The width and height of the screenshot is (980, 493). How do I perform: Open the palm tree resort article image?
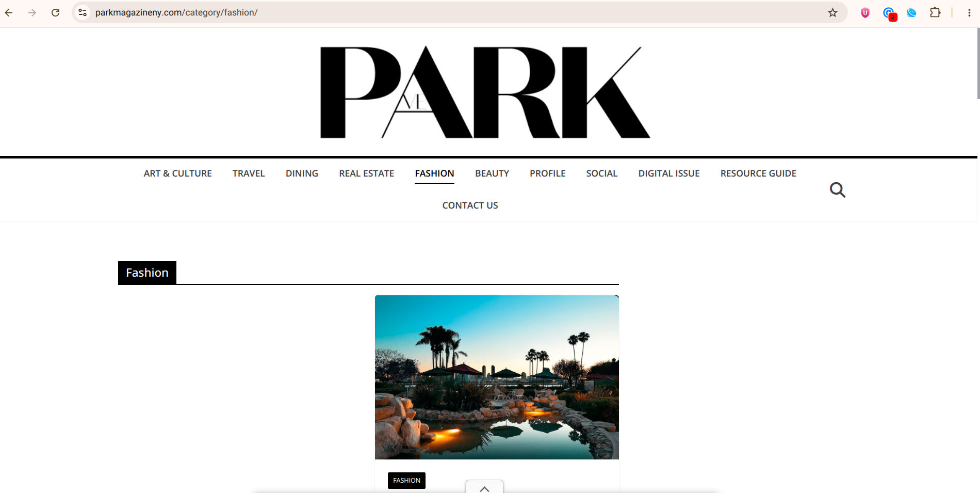coord(497,377)
